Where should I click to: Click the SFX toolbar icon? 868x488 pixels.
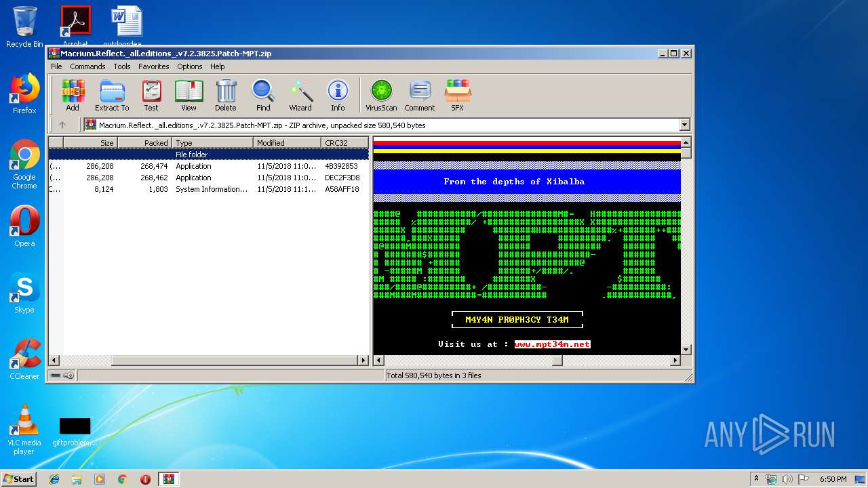pyautogui.click(x=458, y=95)
